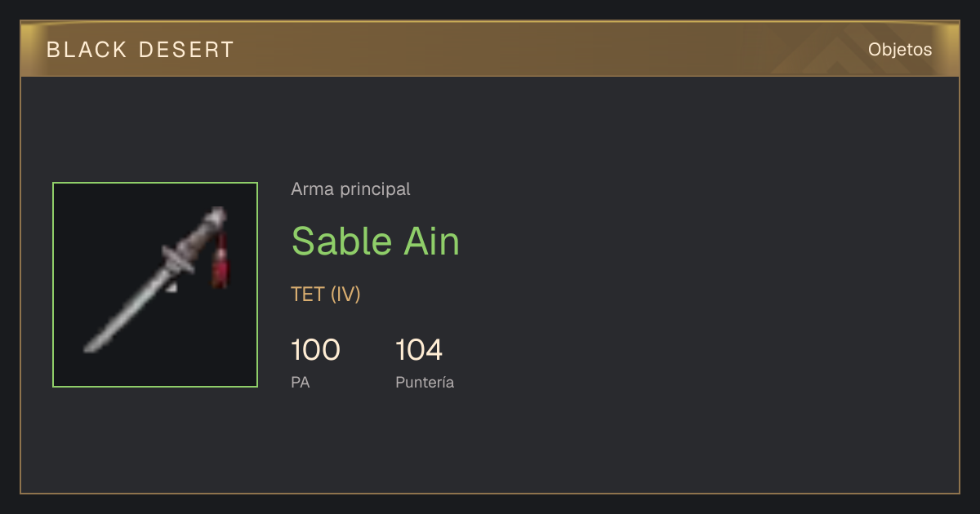Select the green Sable Ain item name
980x514 pixels.
(376, 241)
